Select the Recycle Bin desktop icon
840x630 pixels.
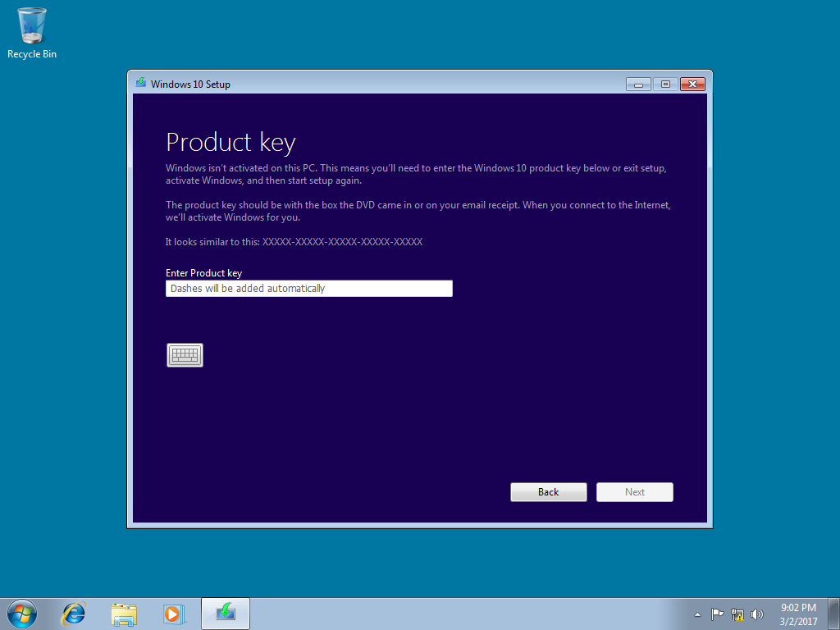[32, 33]
